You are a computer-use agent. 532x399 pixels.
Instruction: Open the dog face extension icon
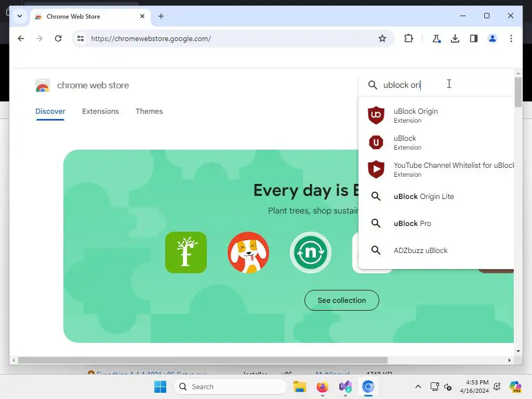click(248, 252)
